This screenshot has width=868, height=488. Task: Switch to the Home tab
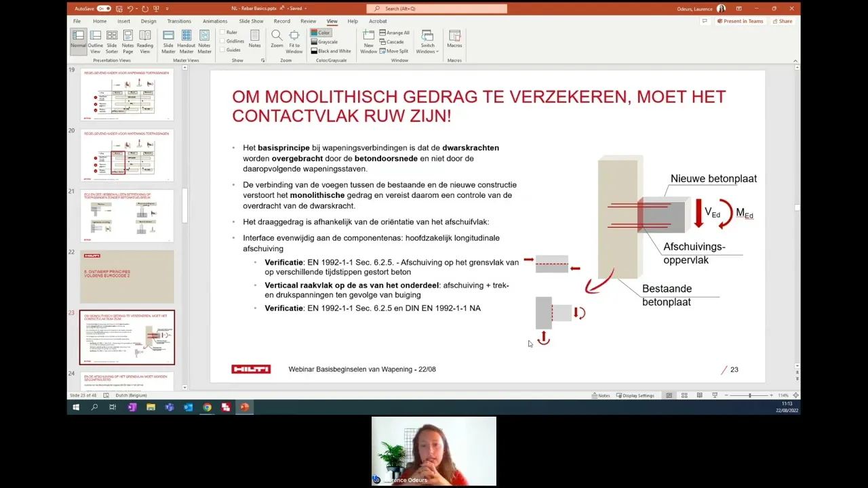click(100, 21)
